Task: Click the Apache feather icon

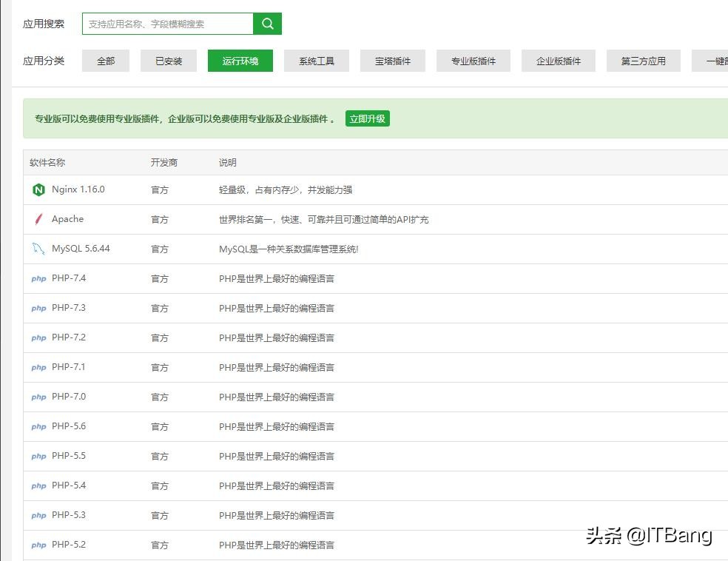Action: click(x=38, y=219)
